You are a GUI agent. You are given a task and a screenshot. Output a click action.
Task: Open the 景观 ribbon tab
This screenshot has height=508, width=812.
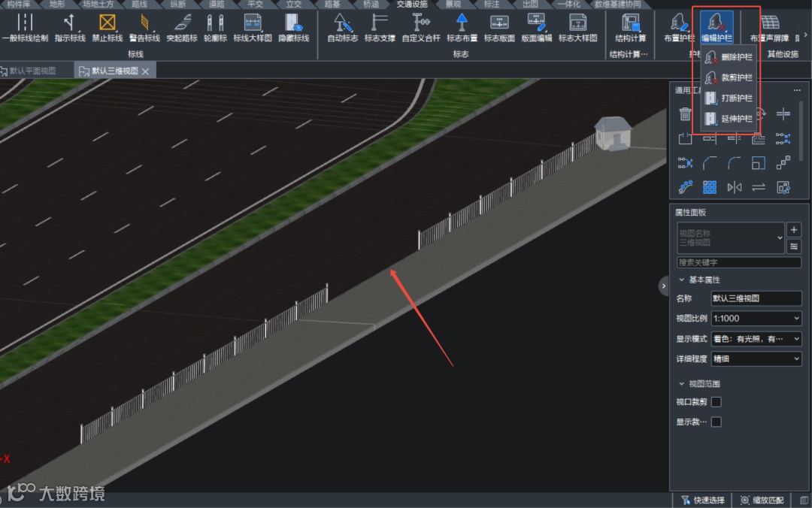click(453, 5)
